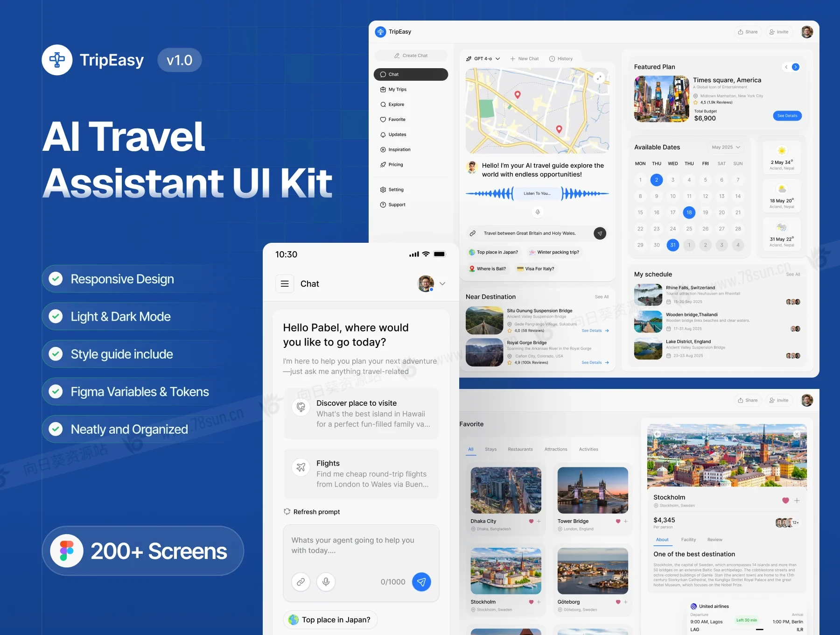Click the map expand icon
The height and width of the screenshot is (635, 840).
599,78
